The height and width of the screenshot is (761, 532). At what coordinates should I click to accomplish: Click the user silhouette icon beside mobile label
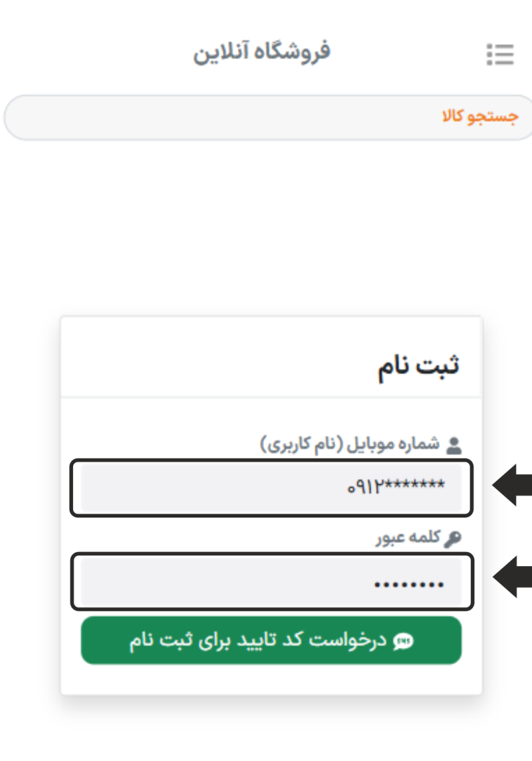454,445
